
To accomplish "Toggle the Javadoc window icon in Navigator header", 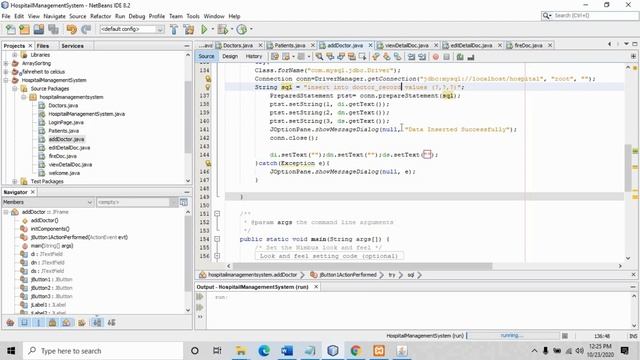I will click(x=184, y=202).
